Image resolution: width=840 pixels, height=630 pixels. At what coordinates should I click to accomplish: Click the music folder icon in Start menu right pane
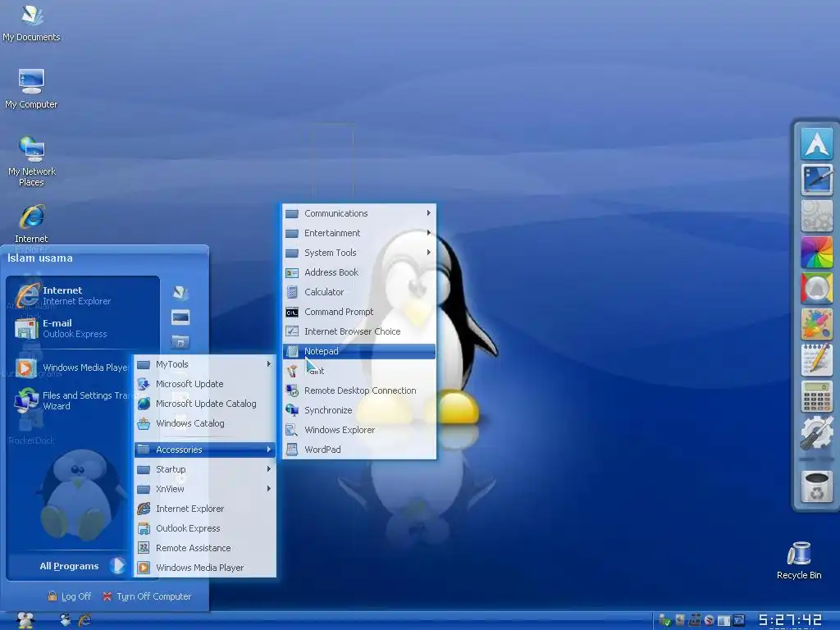point(180,341)
